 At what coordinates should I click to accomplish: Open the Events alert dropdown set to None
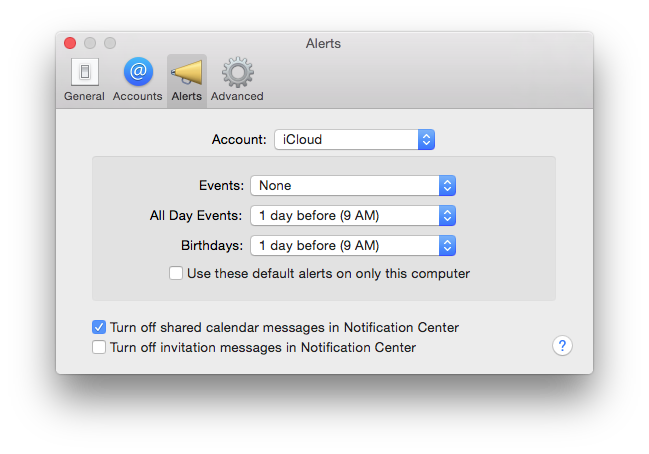point(353,185)
